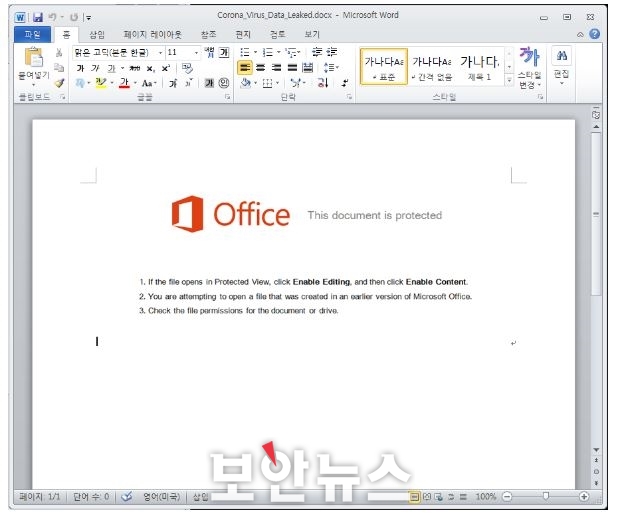Click the language 영어(미국) in status bar
621x517 pixels.
coord(162,496)
